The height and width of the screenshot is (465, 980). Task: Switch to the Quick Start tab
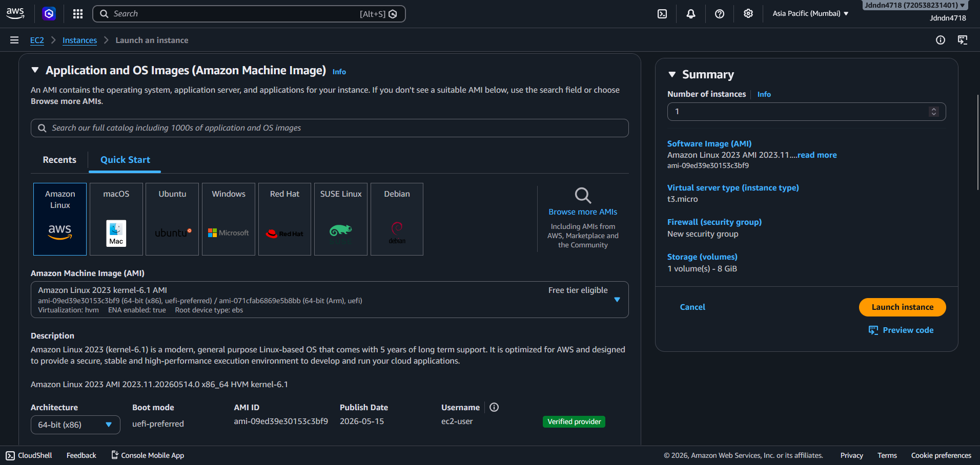[x=125, y=160]
